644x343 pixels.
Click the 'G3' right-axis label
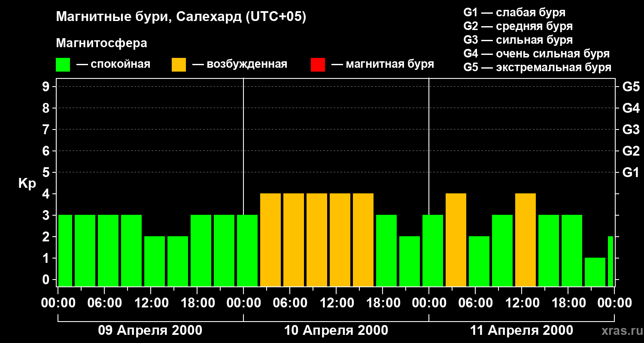(x=631, y=129)
